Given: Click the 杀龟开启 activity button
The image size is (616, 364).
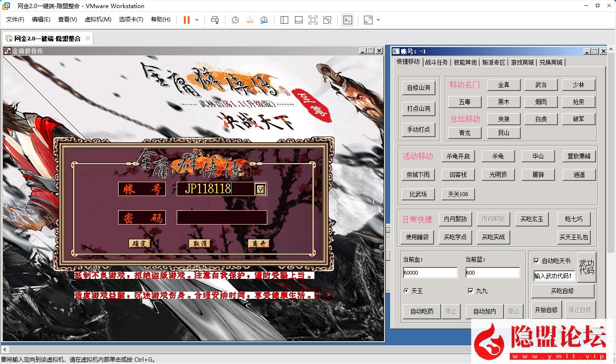Looking at the screenshot, I should 458,156.
